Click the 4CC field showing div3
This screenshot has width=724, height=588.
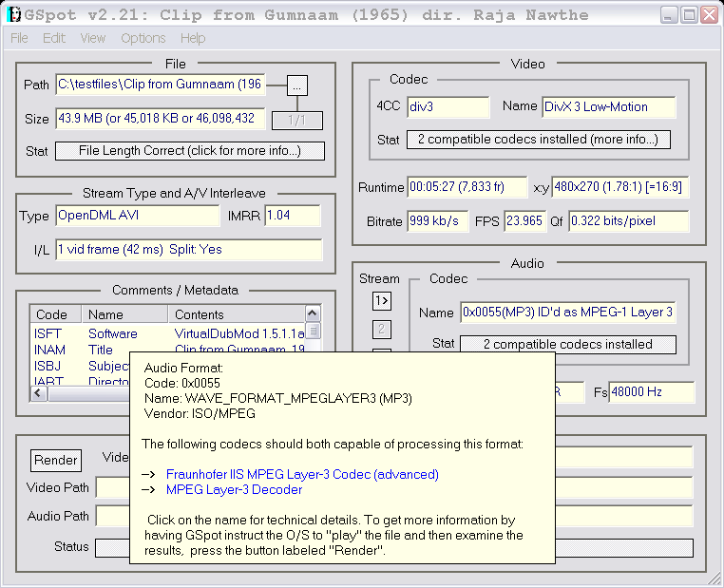(x=448, y=107)
